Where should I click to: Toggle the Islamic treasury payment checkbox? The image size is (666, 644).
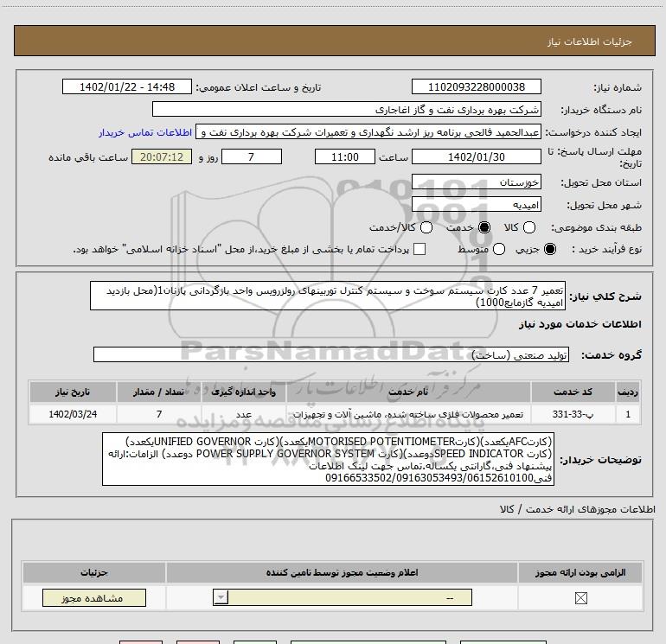pyautogui.click(x=419, y=249)
